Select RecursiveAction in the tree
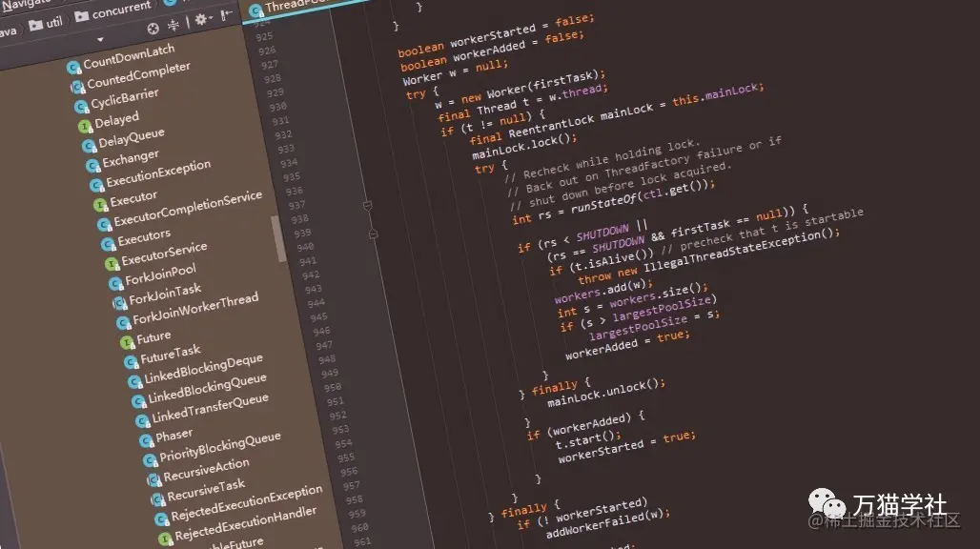980x549 pixels. [x=206, y=470]
